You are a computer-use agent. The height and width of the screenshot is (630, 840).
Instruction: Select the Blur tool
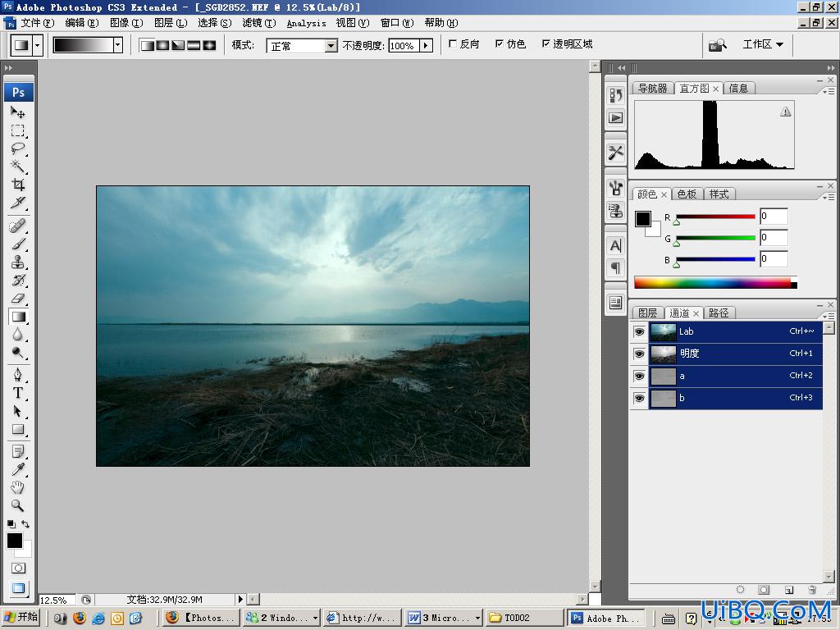point(18,335)
